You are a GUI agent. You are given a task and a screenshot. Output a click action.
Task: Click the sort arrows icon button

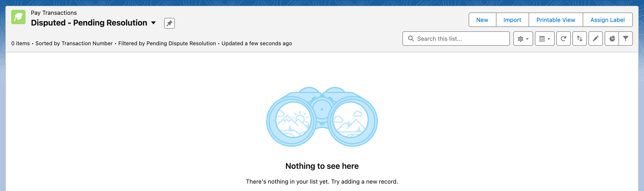pyautogui.click(x=580, y=39)
